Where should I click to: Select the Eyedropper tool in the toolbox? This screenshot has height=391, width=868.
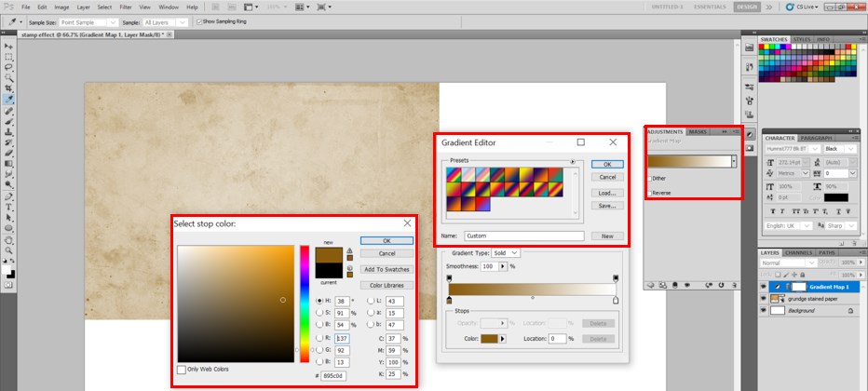point(8,100)
